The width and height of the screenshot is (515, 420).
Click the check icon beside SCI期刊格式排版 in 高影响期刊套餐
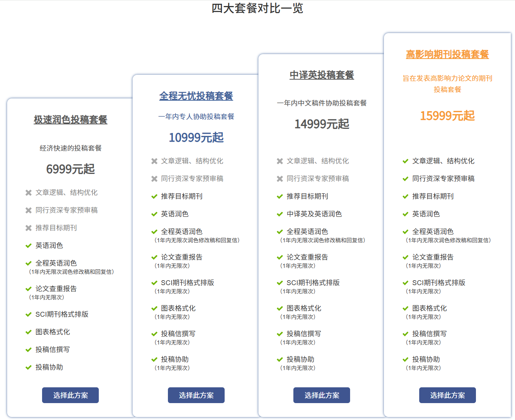(x=406, y=283)
